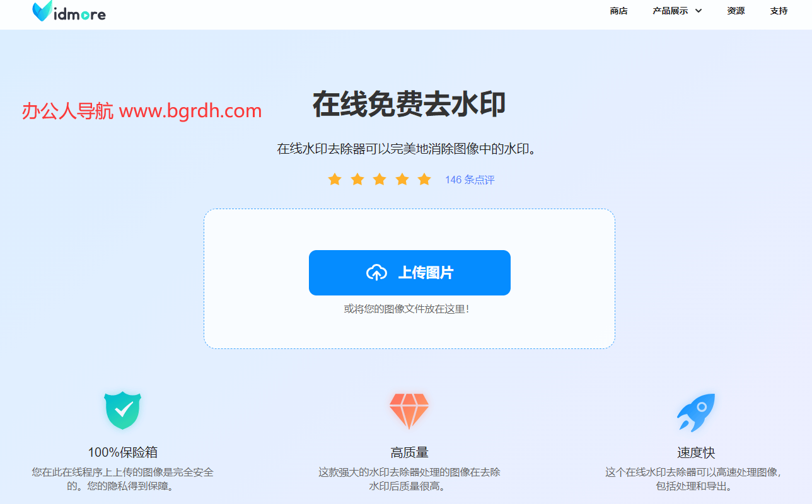Open the 146 条点评 reviews link
Viewport: 812px width, 504px height.
click(x=470, y=180)
